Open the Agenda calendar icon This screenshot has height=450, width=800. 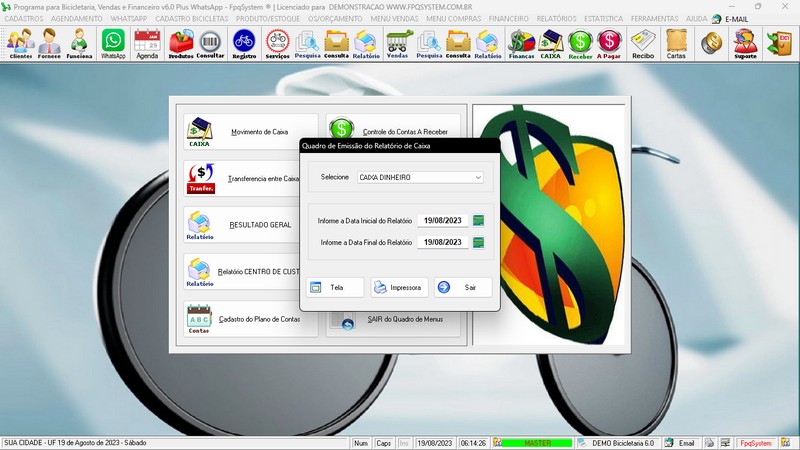pos(147,43)
